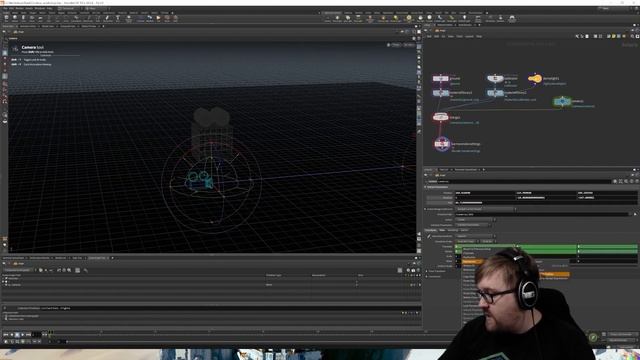640x360 pixels.
Task: Select the materiallibrary1 node below ground
Action: (x=440, y=93)
